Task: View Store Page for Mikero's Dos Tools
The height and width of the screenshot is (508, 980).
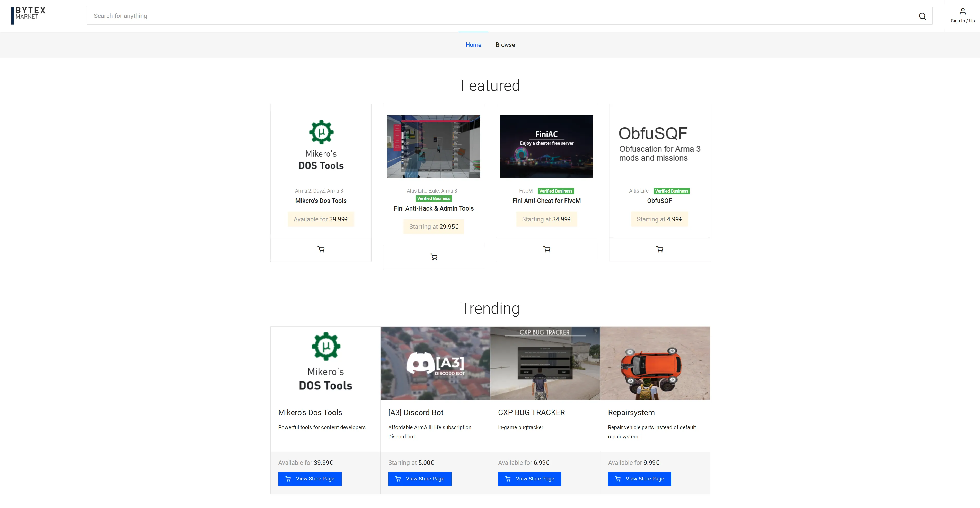Action: click(x=310, y=479)
